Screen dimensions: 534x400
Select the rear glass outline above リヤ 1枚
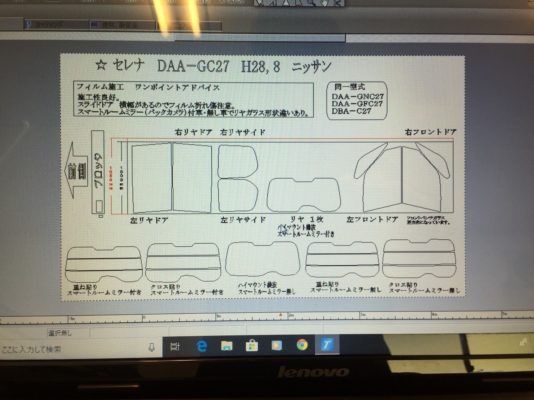point(304,195)
